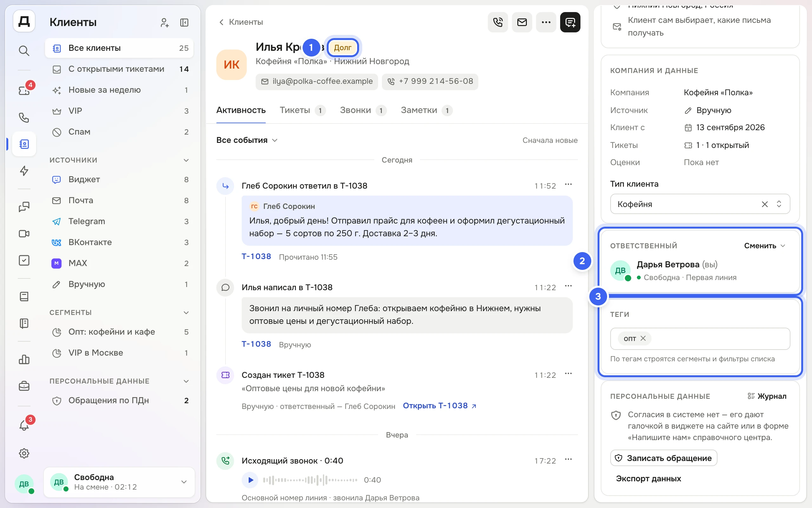The height and width of the screenshot is (508, 812).
Task: Open link Открыть T-1038
Action: click(439, 406)
